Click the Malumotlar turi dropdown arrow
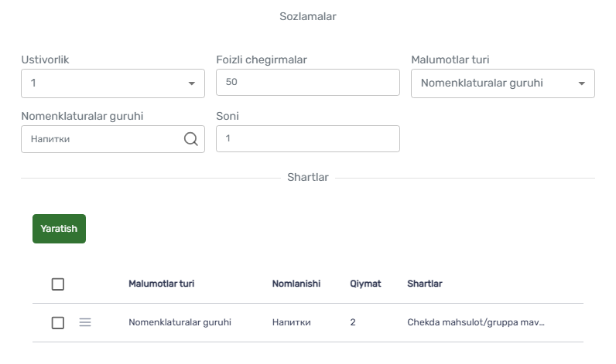Image resolution: width=616 pixels, height=364 pixels. 582,83
